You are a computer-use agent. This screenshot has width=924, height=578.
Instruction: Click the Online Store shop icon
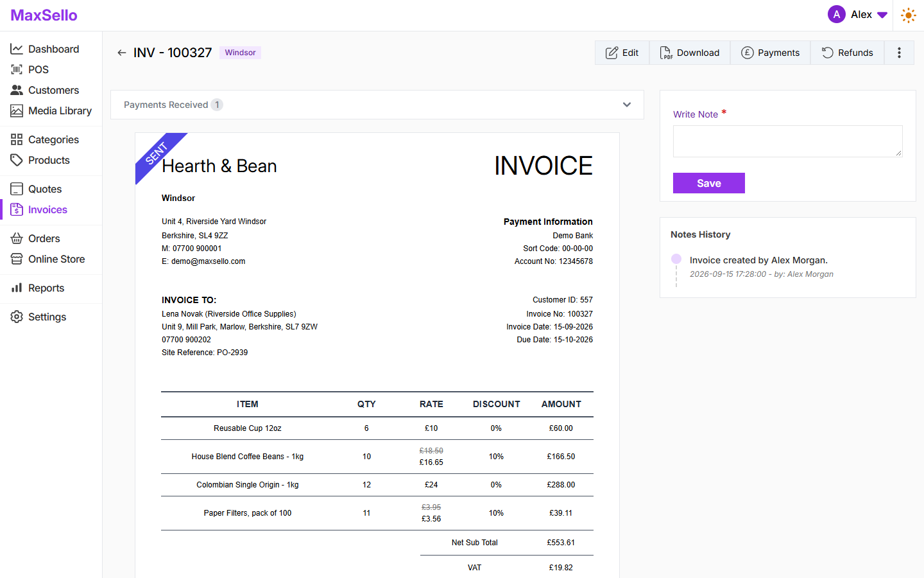click(17, 259)
